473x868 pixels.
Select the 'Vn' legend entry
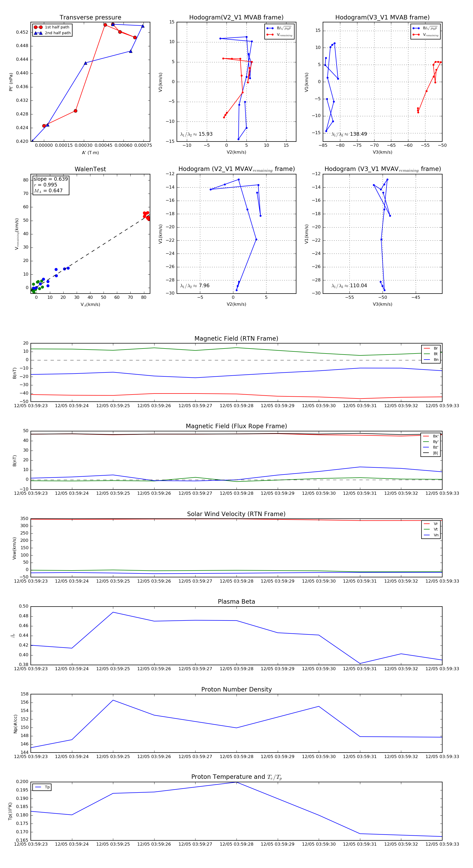pyautogui.click(x=431, y=535)
